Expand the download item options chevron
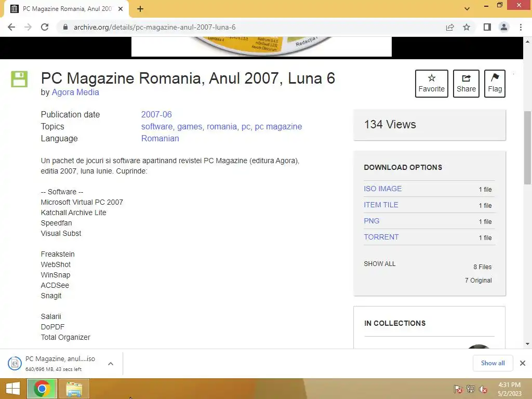Image resolution: width=532 pixels, height=399 pixels. (x=111, y=364)
